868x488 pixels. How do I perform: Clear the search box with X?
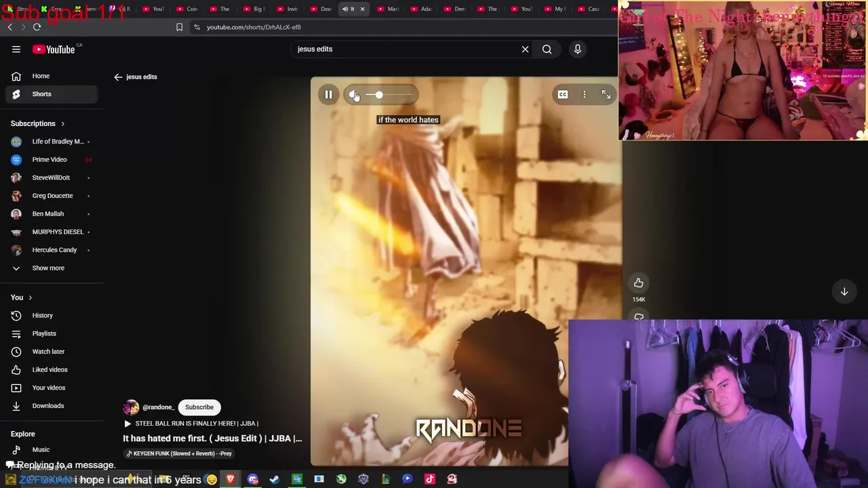[x=525, y=49]
